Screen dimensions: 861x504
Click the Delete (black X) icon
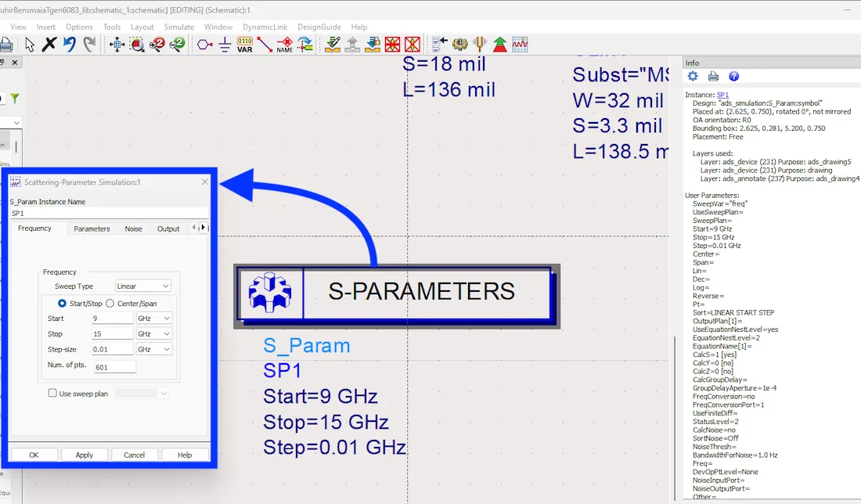click(x=49, y=45)
